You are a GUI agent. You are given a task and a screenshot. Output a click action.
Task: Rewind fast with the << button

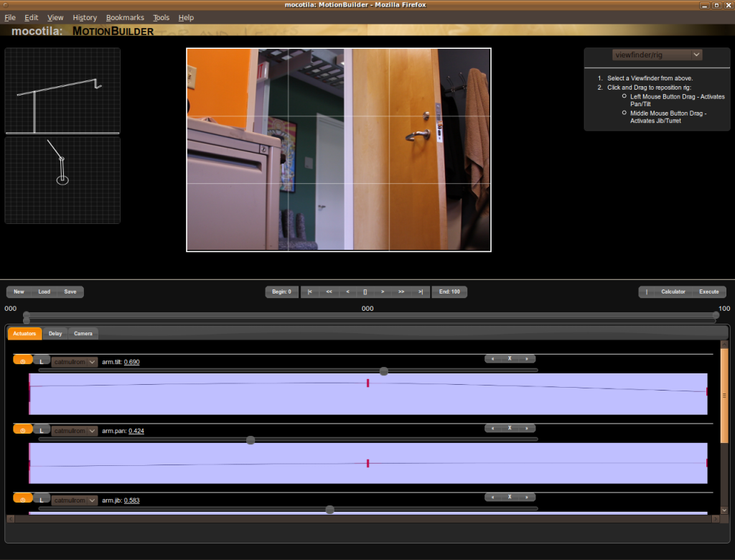[329, 291]
